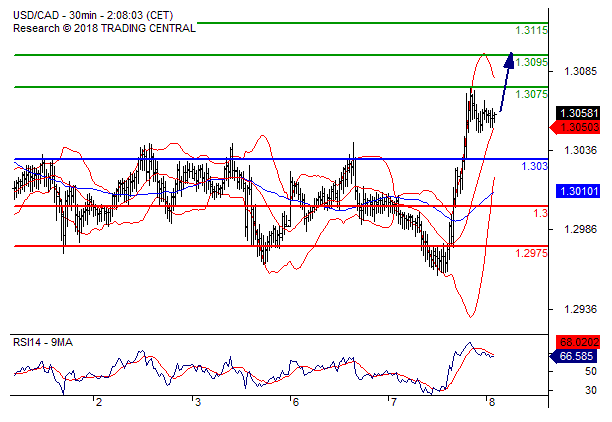The image size is (612, 422).
Task: Click the "RSI14 - 9MA" indicator label
Action: pos(43,342)
